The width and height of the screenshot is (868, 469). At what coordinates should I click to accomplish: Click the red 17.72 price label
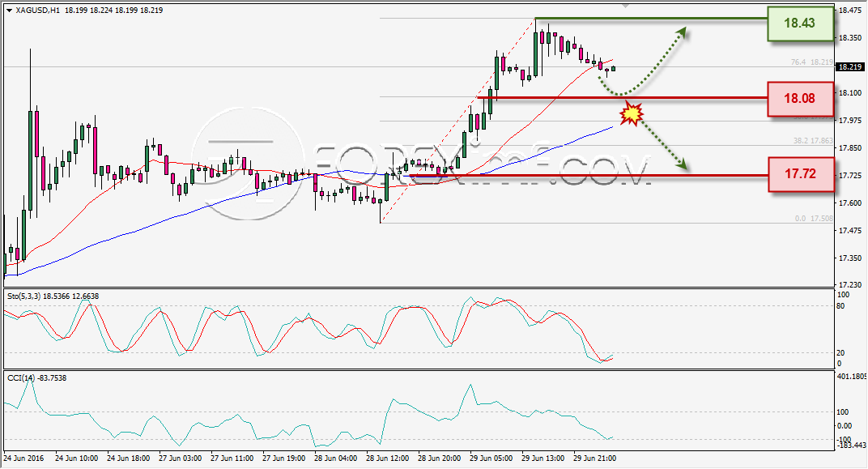coord(801,174)
